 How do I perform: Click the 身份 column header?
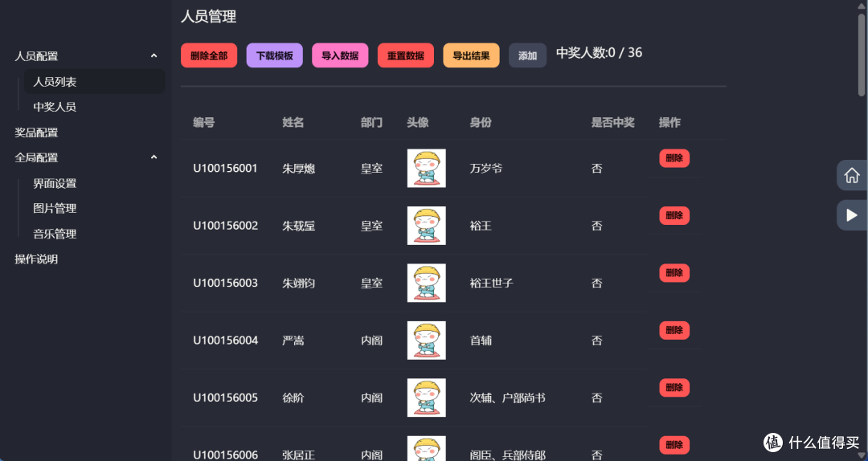coord(481,122)
